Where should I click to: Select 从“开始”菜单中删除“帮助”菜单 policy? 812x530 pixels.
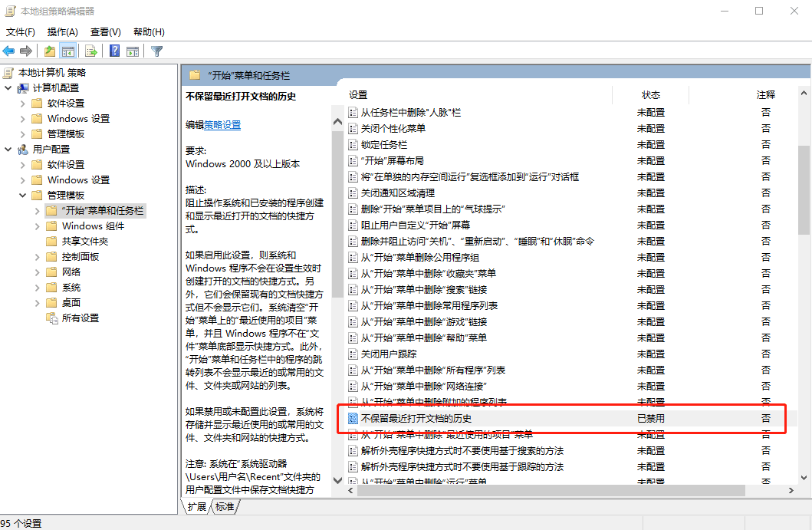tap(423, 337)
